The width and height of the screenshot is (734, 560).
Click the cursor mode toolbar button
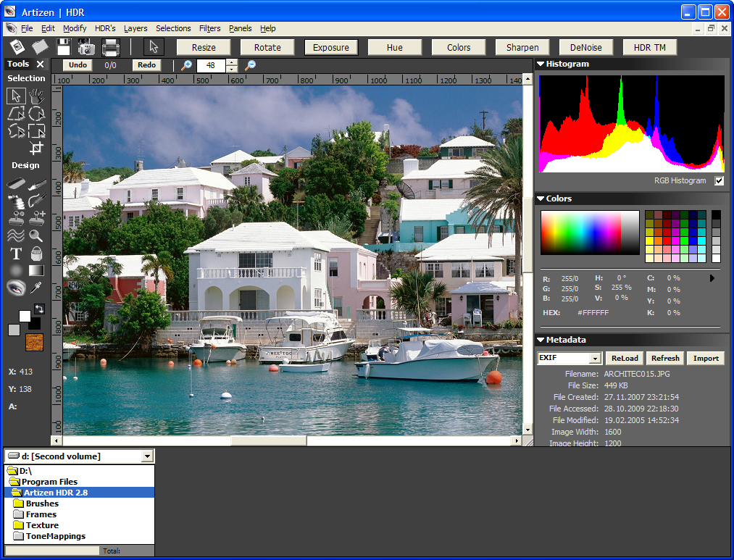click(154, 47)
